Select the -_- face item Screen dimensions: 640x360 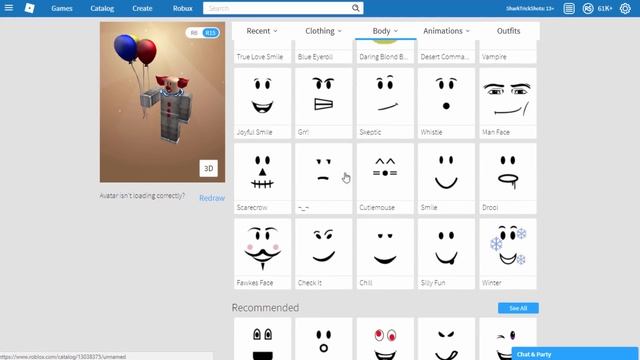[324, 178]
